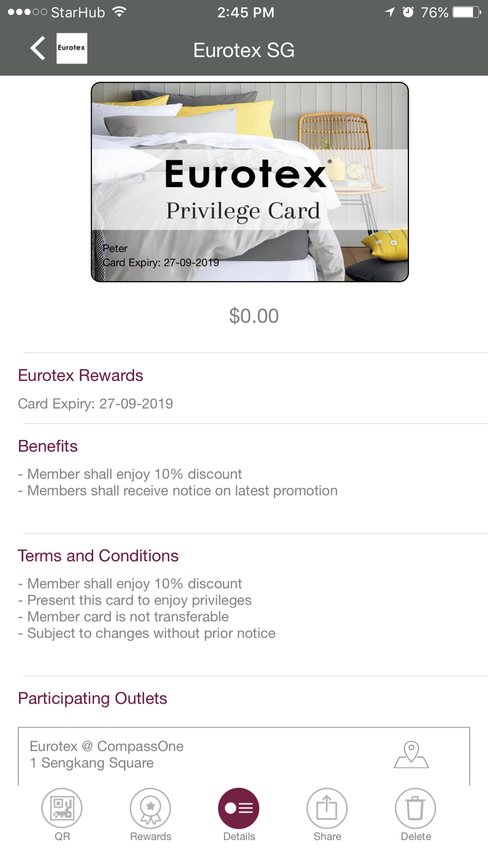Viewport: 488px width, 868px height.
Task: Tap the Terms and Conditions heading
Action: coord(98,556)
